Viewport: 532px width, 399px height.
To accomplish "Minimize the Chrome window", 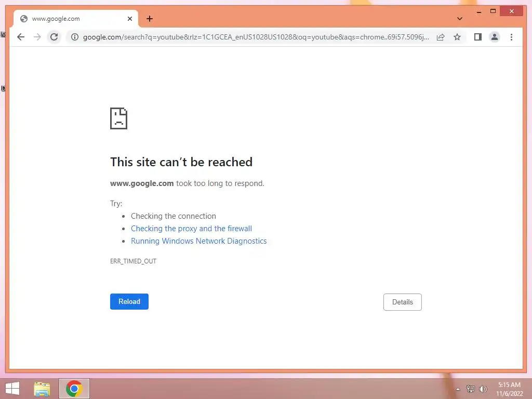I will pyautogui.click(x=478, y=11).
